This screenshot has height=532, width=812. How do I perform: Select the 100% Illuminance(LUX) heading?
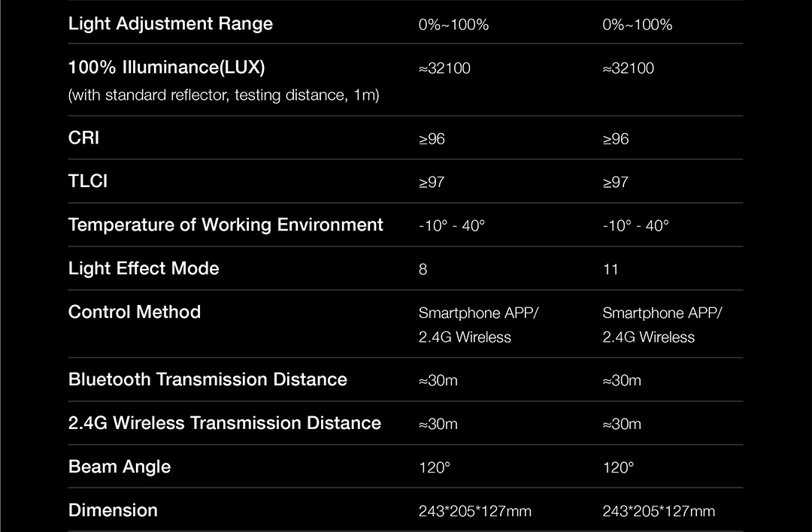click(166, 68)
